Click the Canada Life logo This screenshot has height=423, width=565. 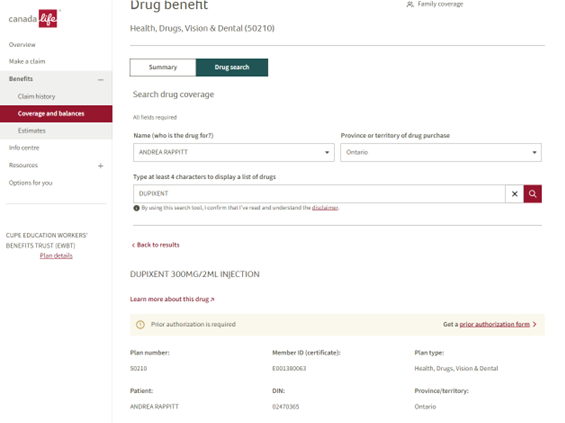(x=34, y=18)
